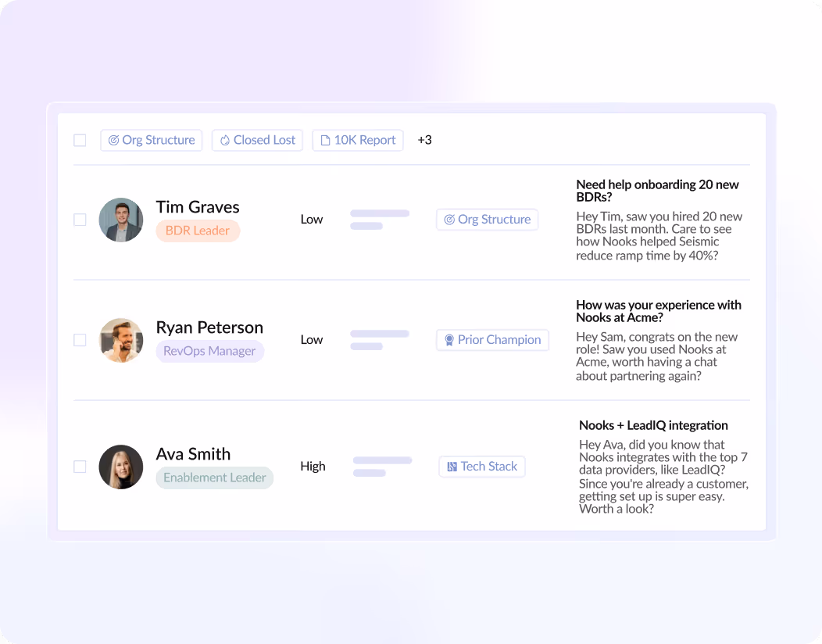Select Ava Smith row checkbox

click(80, 467)
